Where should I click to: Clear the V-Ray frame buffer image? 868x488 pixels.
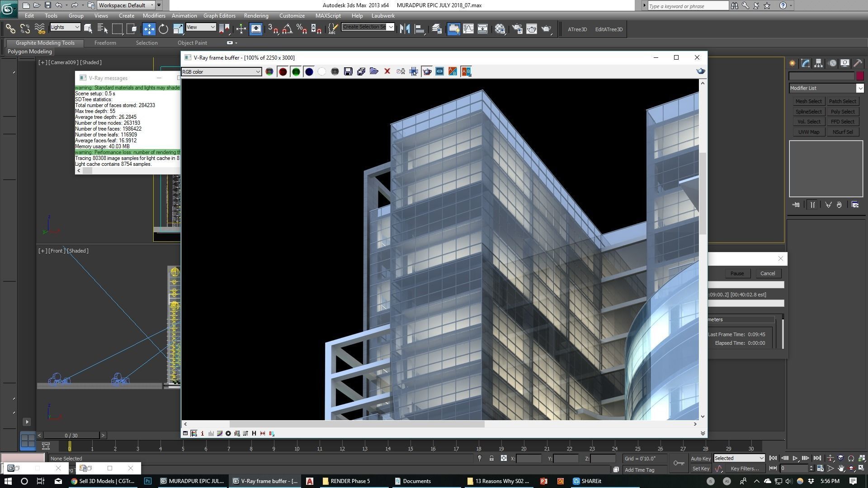[x=387, y=71]
